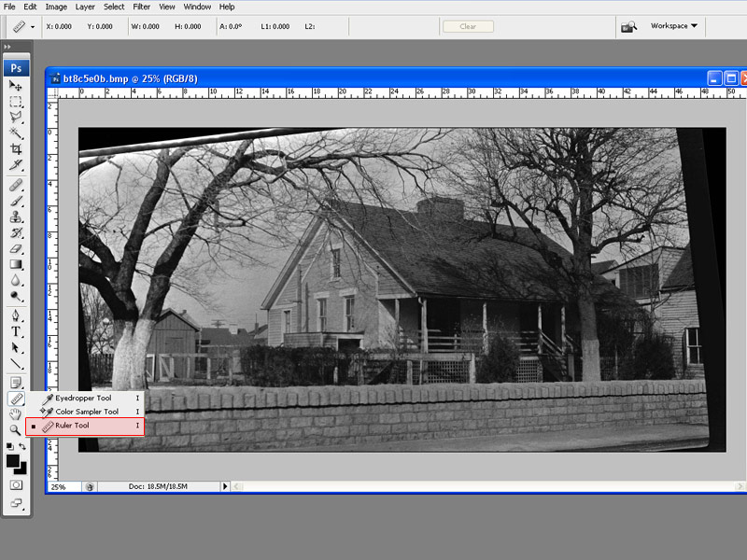The image size is (747, 560).
Task: Select the Blur tool
Action: point(16,280)
